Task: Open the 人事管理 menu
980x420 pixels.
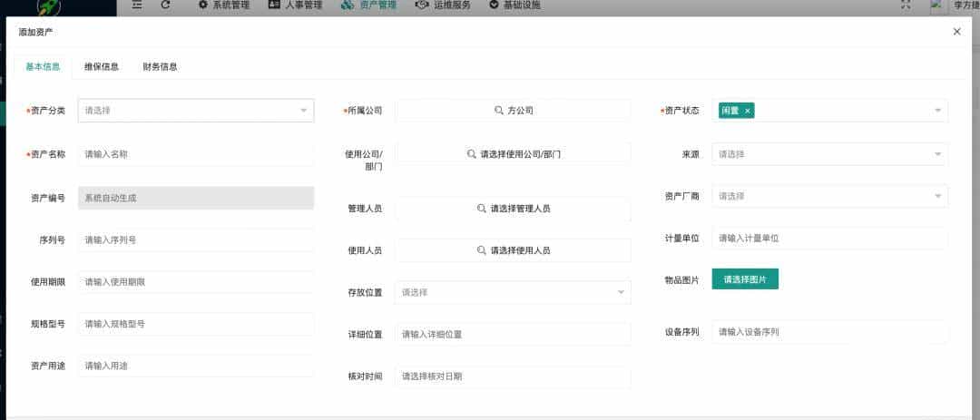Action: point(295,5)
